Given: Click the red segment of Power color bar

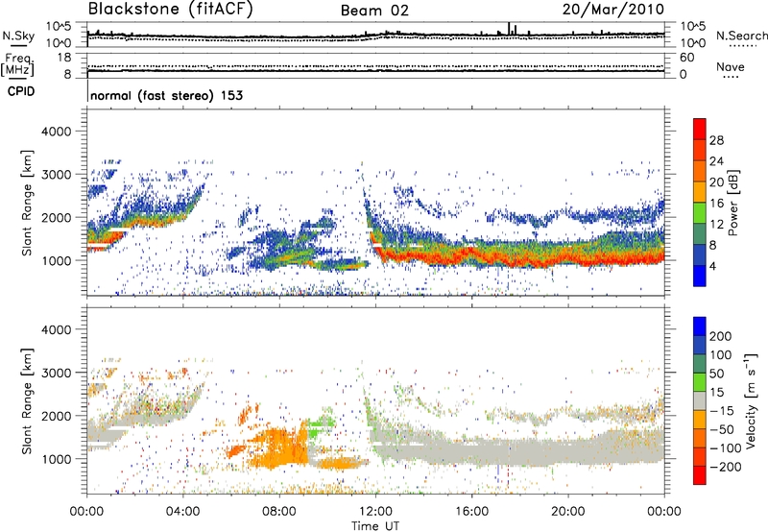Looking at the screenshot, I should tap(700, 129).
